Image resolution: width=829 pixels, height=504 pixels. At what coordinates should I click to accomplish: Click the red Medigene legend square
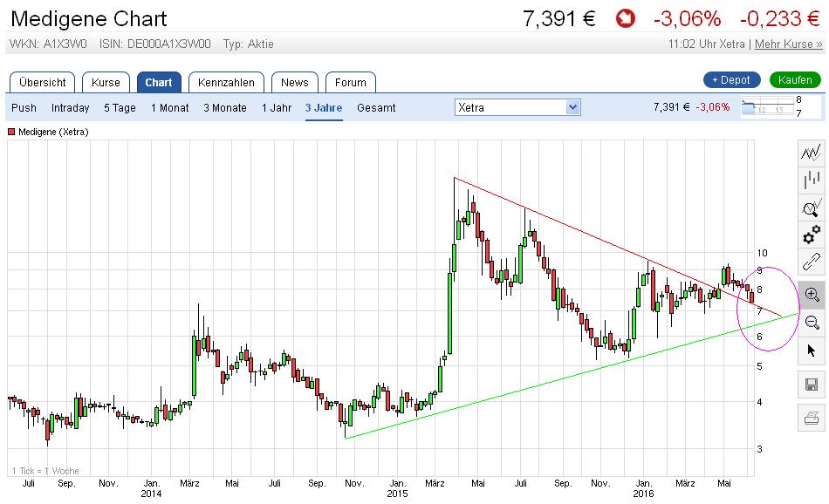click(x=11, y=132)
